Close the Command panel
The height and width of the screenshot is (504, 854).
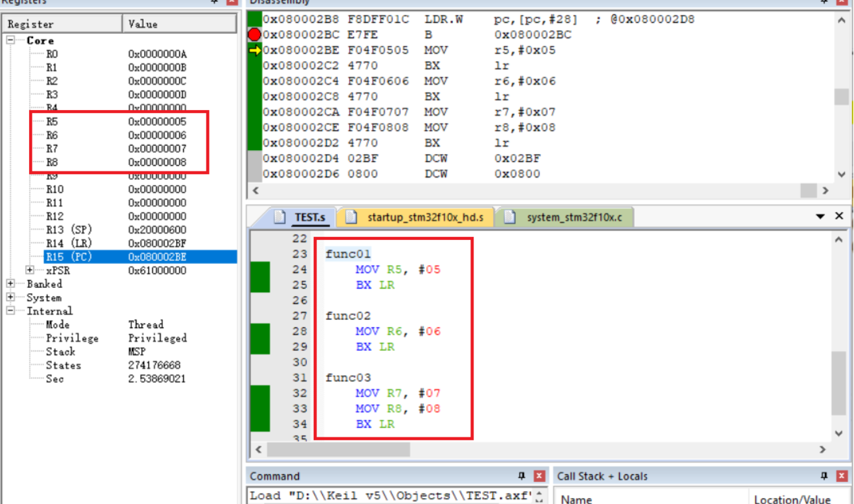pyautogui.click(x=539, y=476)
